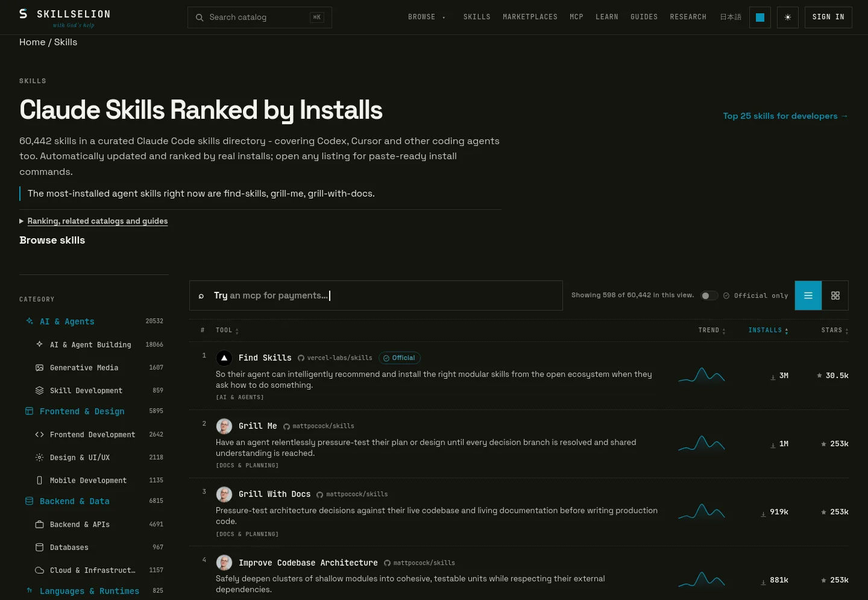Switch to grid view layout

point(835,295)
